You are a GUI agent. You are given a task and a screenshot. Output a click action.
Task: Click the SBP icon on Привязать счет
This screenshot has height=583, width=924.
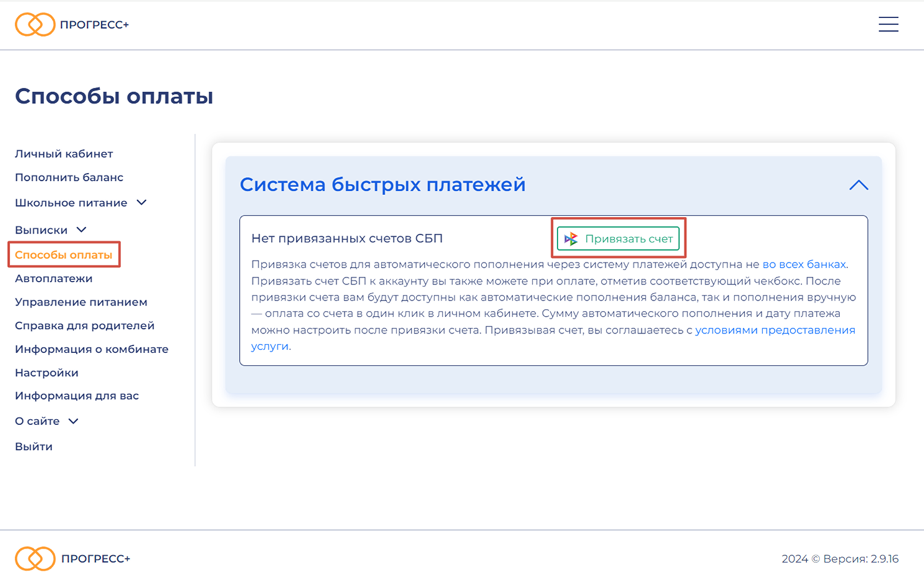click(x=571, y=239)
